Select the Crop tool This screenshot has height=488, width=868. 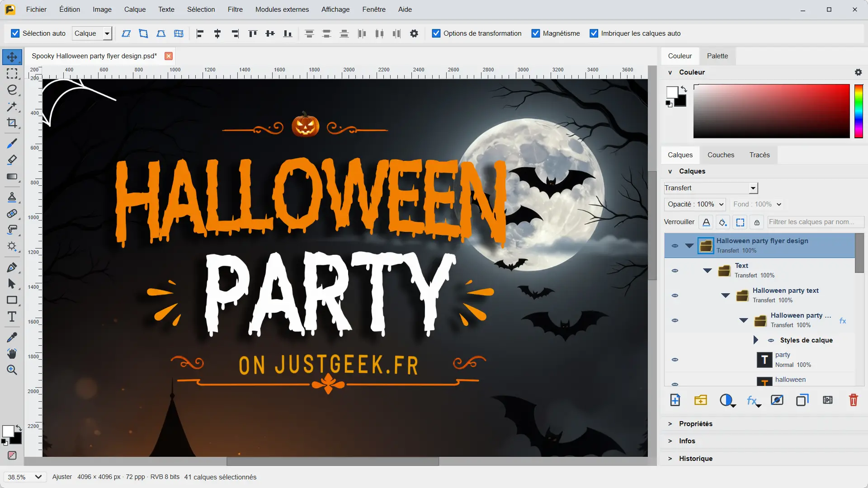pyautogui.click(x=12, y=123)
